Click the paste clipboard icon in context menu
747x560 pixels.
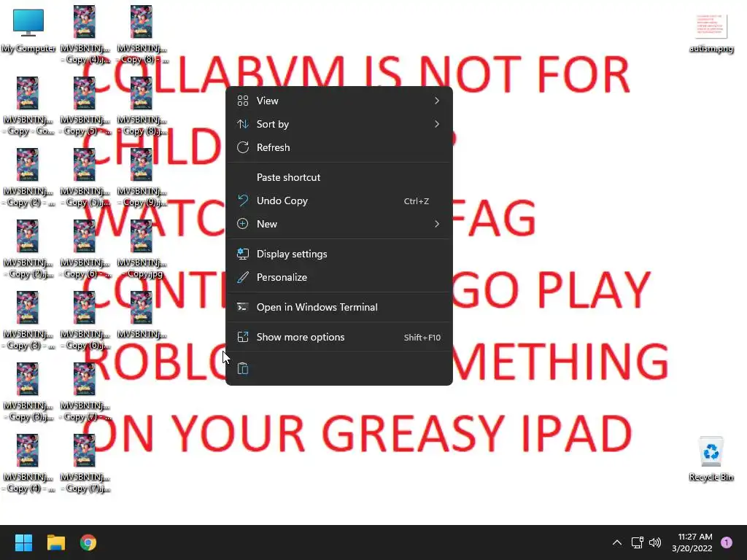[243, 368]
